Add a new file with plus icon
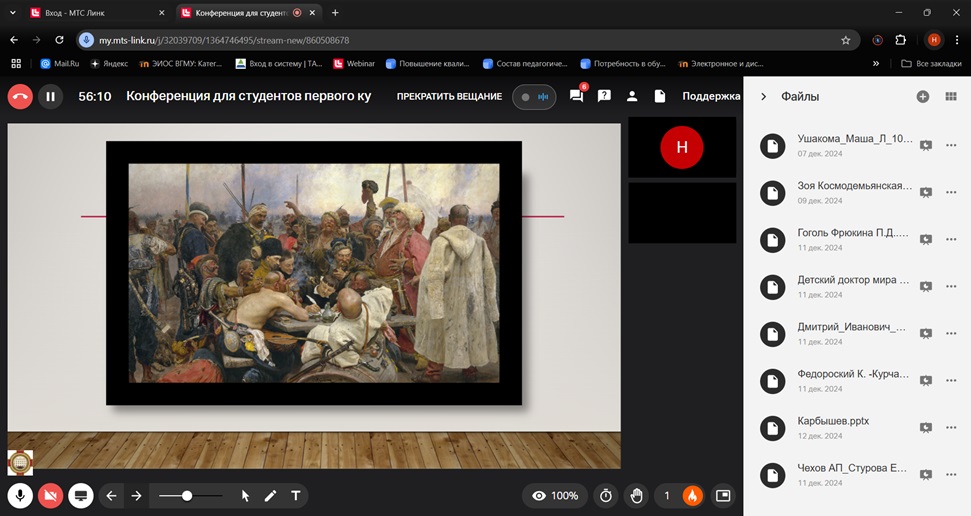The image size is (971, 516). 923,97
